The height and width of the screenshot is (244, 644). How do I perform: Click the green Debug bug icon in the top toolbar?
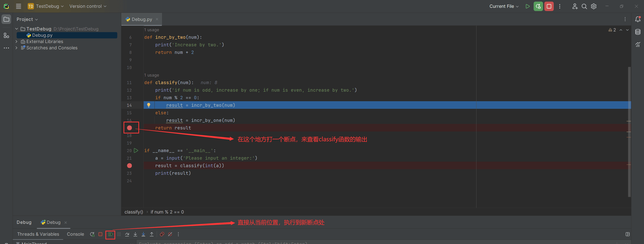(538, 6)
